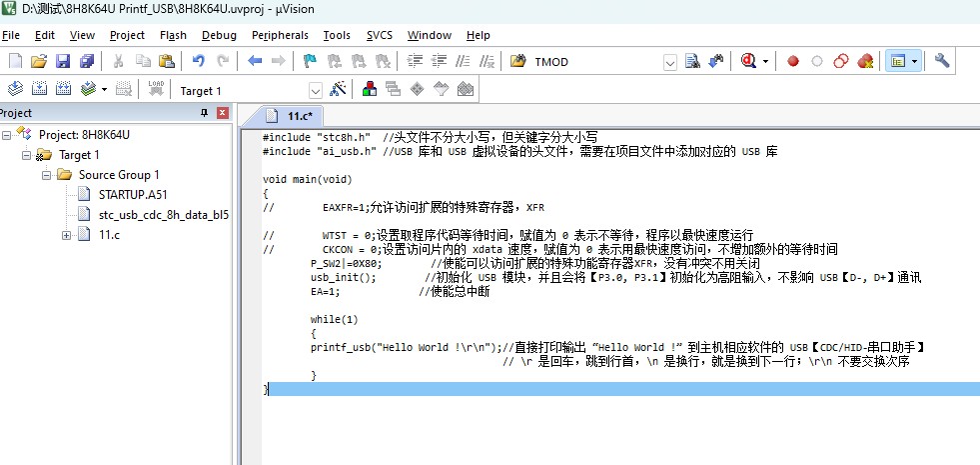This screenshot has height=465, width=980.
Task: Disable all breakpoints icon
Action: 841,61
